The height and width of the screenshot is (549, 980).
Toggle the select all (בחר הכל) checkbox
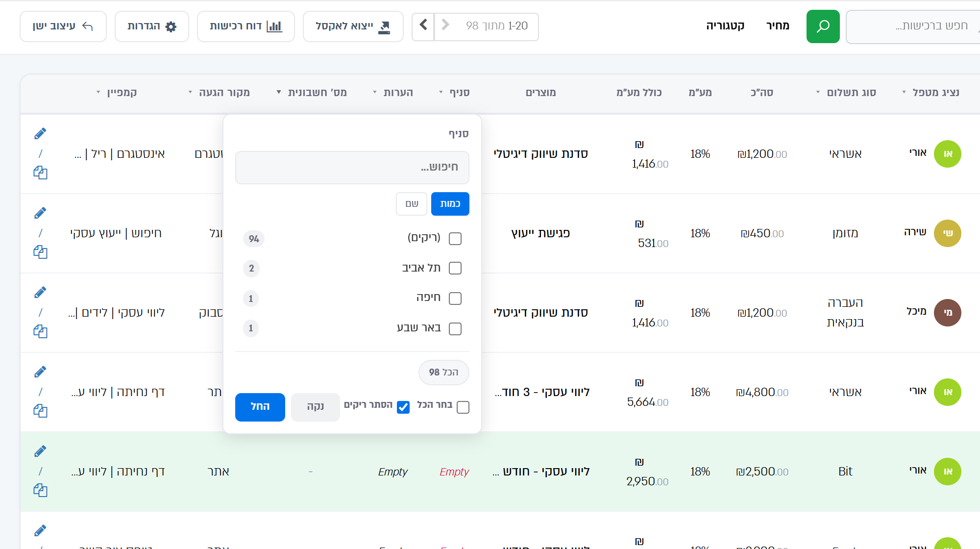[463, 407]
